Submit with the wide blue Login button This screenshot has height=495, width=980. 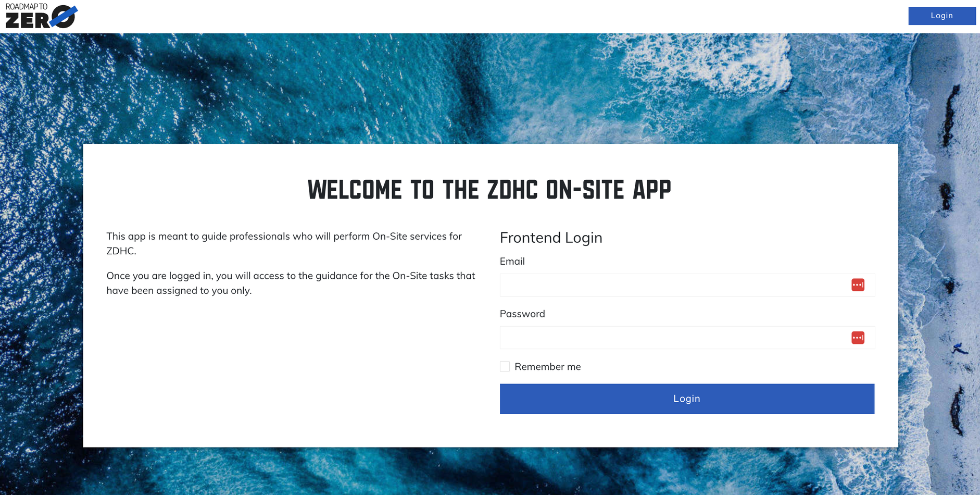[x=687, y=399]
